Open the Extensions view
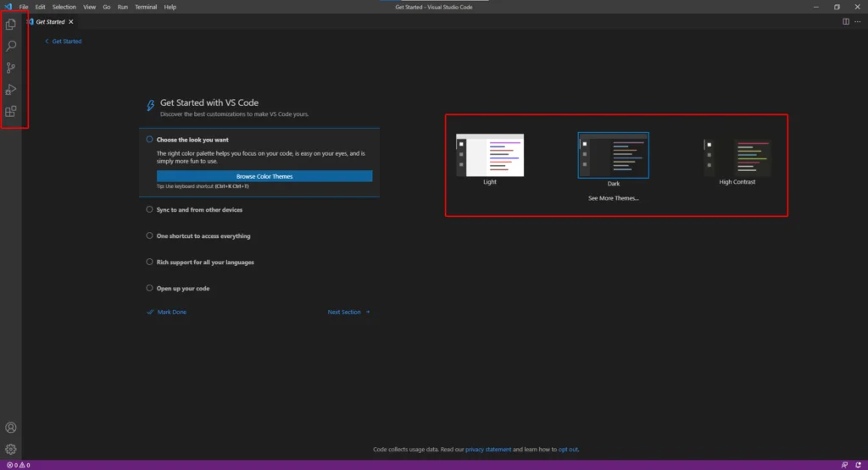868x470 pixels. (11, 111)
